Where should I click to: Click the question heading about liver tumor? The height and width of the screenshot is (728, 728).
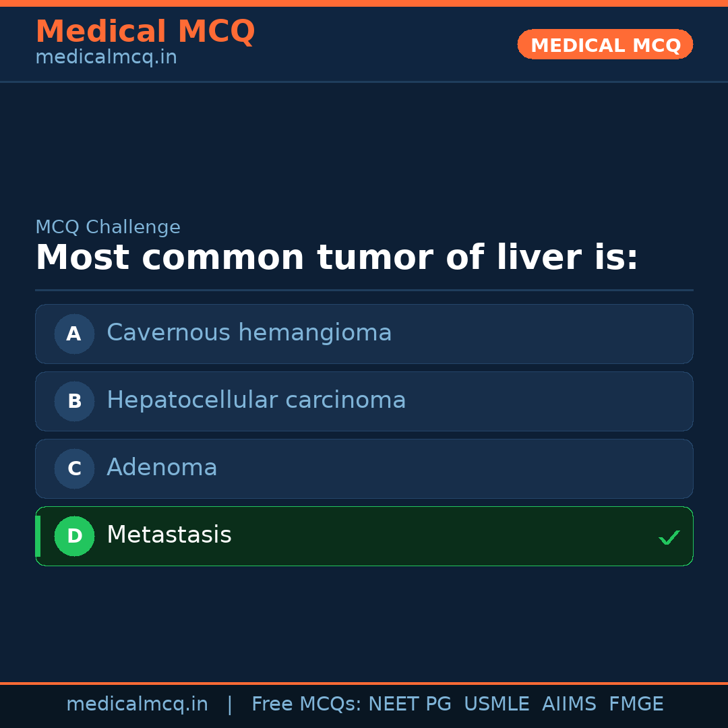click(x=336, y=258)
